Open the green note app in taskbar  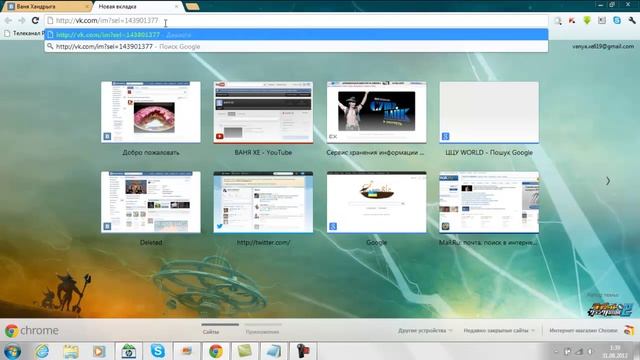click(x=245, y=351)
